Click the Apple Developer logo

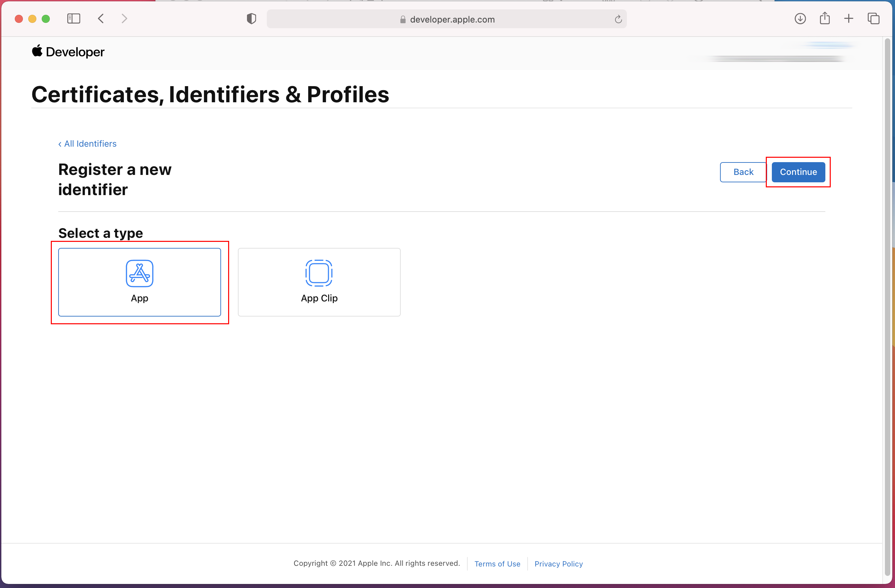pos(68,52)
